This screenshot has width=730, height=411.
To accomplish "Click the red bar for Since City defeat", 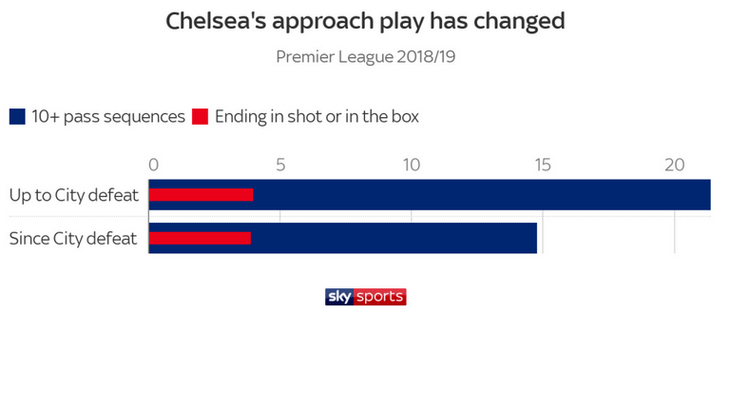I will point(200,238).
